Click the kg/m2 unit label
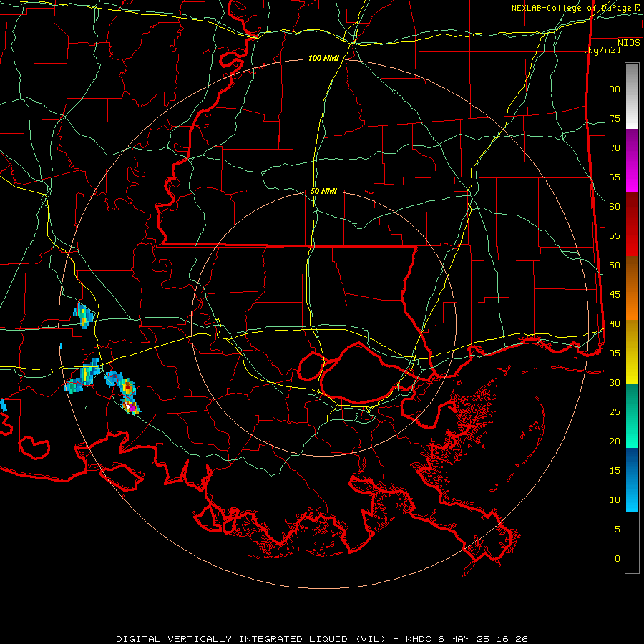 (x=602, y=50)
